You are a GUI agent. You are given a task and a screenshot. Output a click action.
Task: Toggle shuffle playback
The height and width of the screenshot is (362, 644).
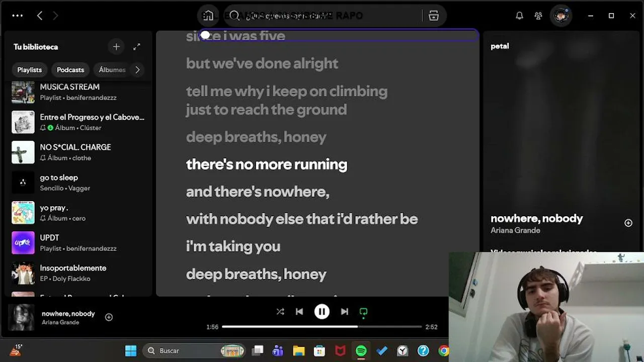tap(280, 312)
